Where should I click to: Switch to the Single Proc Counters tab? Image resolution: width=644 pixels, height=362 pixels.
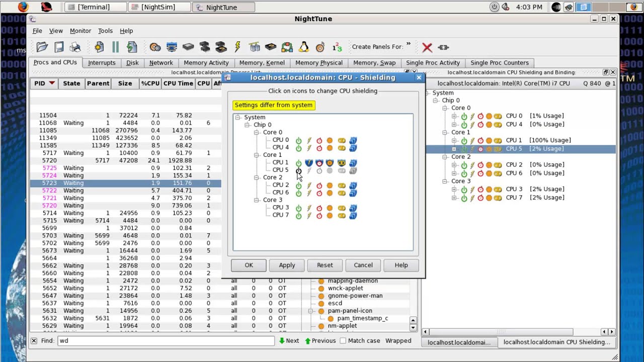[500, 63]
